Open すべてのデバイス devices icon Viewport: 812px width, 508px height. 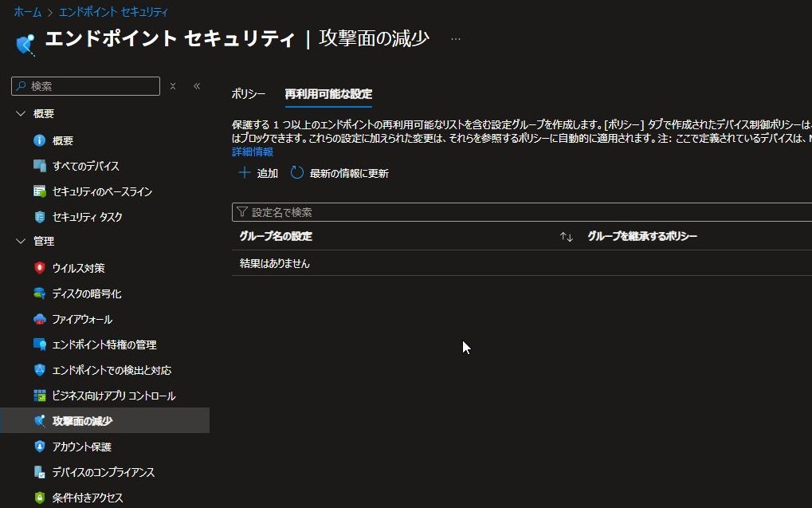pyautogui.click(x=40, y=166)
